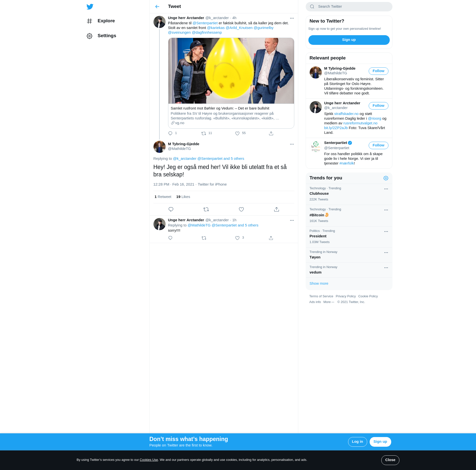Open the Clubhouse trending topic

point(349,194)
